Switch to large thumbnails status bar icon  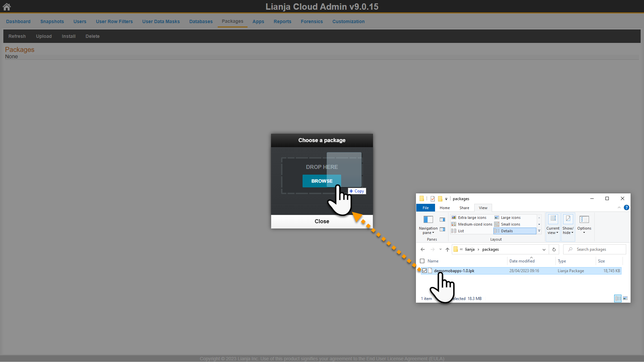click(x=625, y=298)
